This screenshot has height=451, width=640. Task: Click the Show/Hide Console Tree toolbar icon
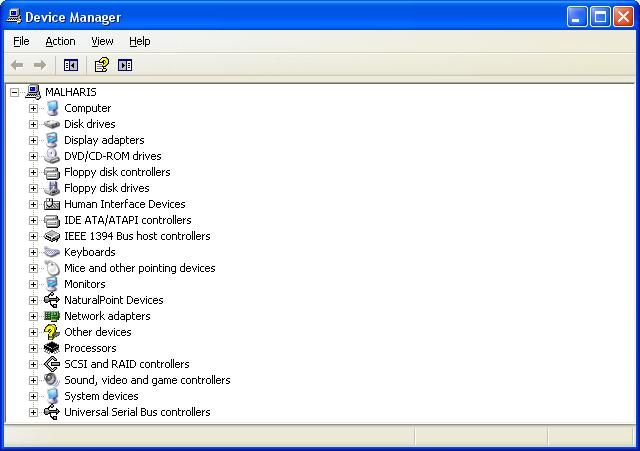coord(71,65)
